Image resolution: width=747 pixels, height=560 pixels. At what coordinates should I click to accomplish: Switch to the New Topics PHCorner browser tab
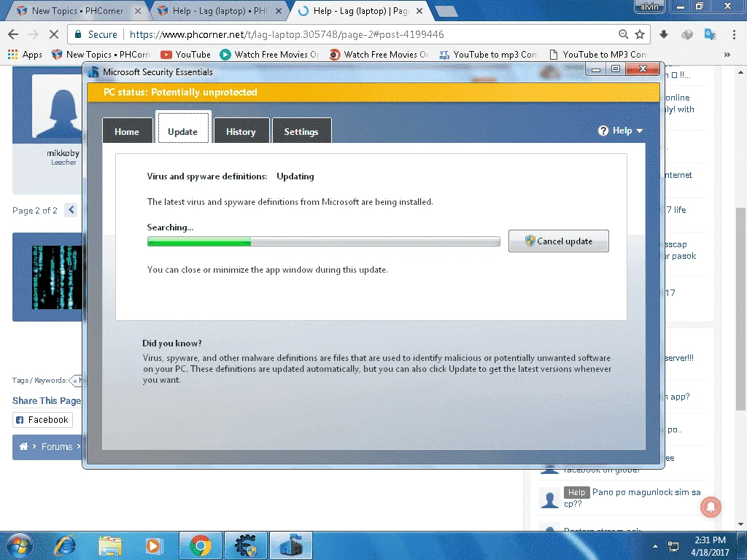[76, 10]
